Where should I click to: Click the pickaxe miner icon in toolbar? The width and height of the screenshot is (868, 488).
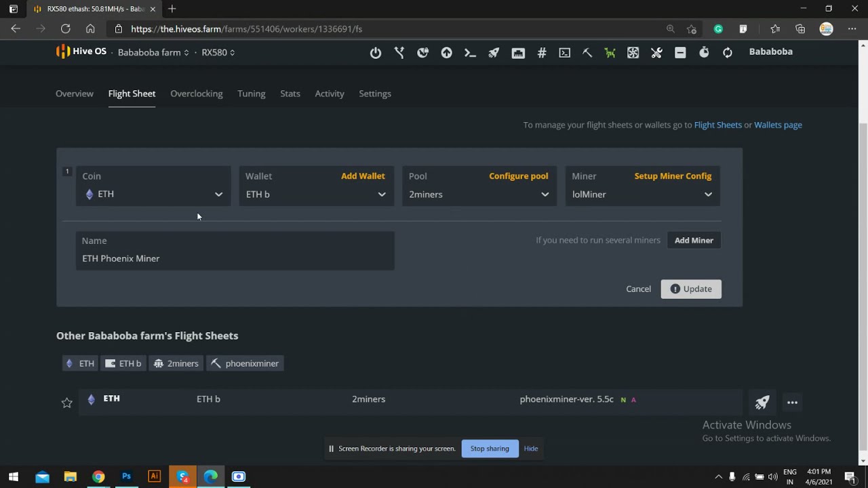click(587, 52)
